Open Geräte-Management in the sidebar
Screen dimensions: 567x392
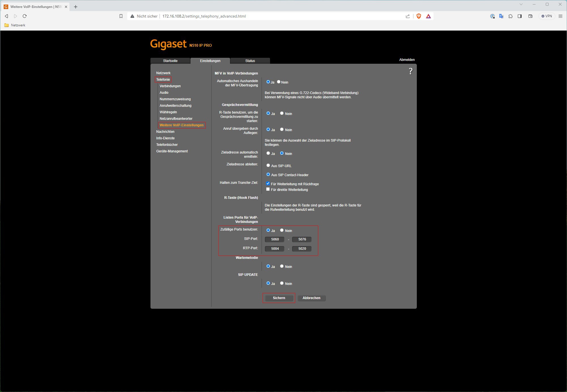[172, 151]
